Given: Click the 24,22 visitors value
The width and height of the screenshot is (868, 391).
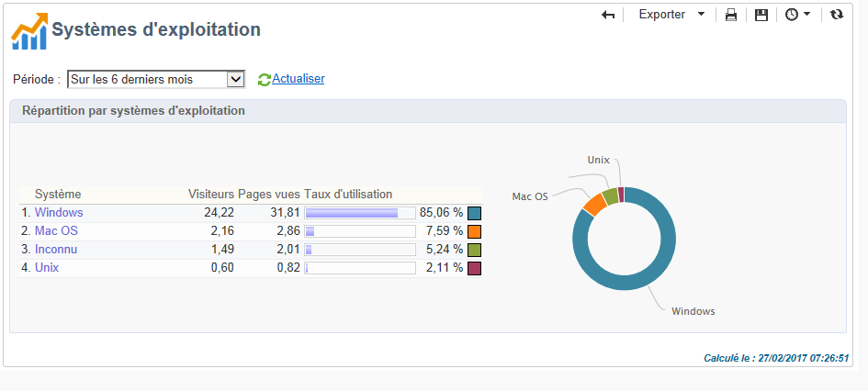Looking at the screenshot, I should pos(220,212).
